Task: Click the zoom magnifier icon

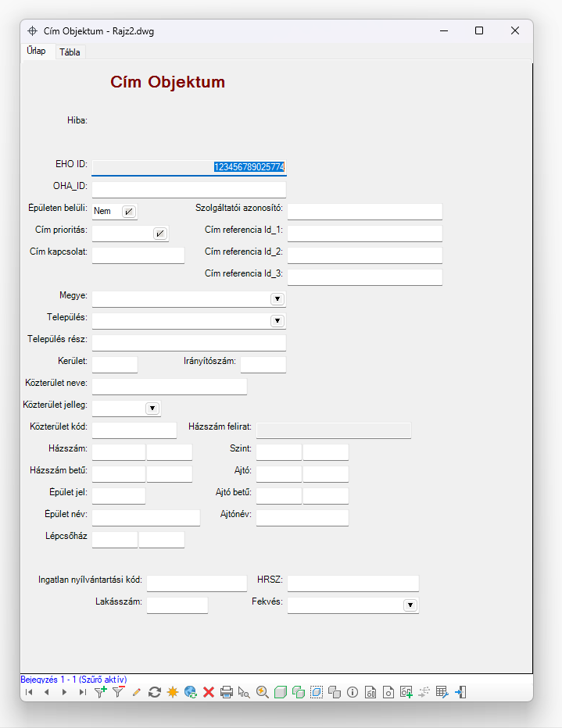Action: (x=263, y=692)
